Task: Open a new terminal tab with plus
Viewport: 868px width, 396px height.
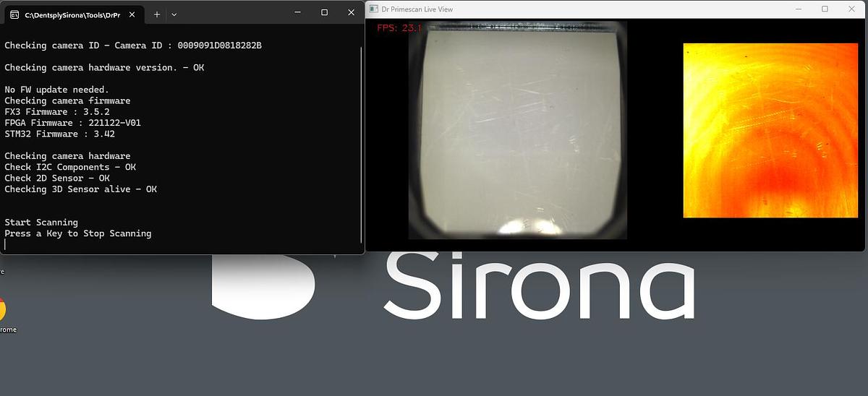Action: click(x=157, y=14)
